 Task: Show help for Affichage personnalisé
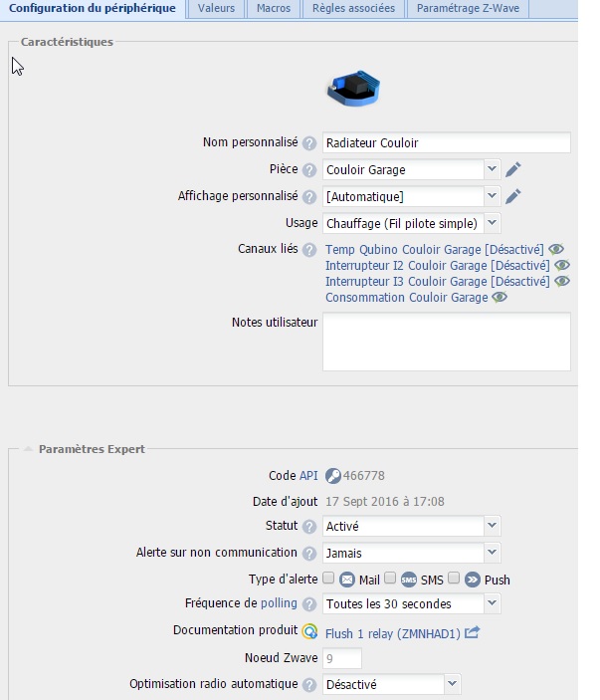(309, 197)
